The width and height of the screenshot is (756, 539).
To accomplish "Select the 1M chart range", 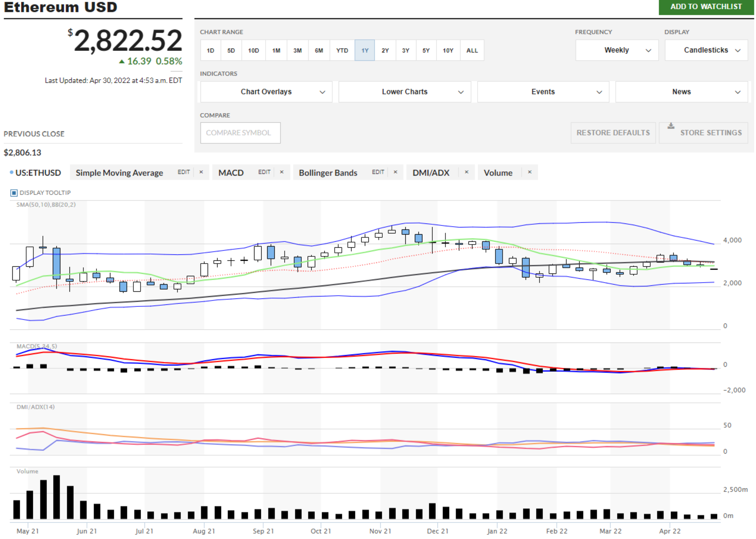I will pos(277,50).
